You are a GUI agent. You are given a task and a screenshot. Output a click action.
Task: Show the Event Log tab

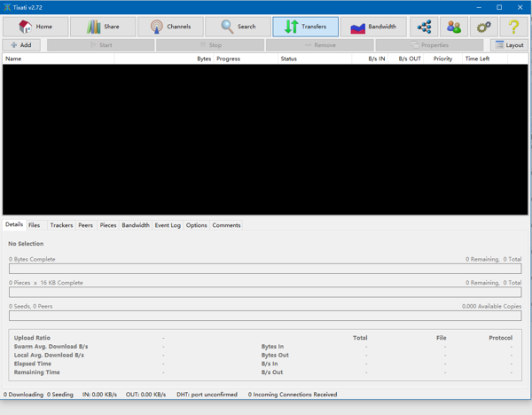tap(168, 225)
